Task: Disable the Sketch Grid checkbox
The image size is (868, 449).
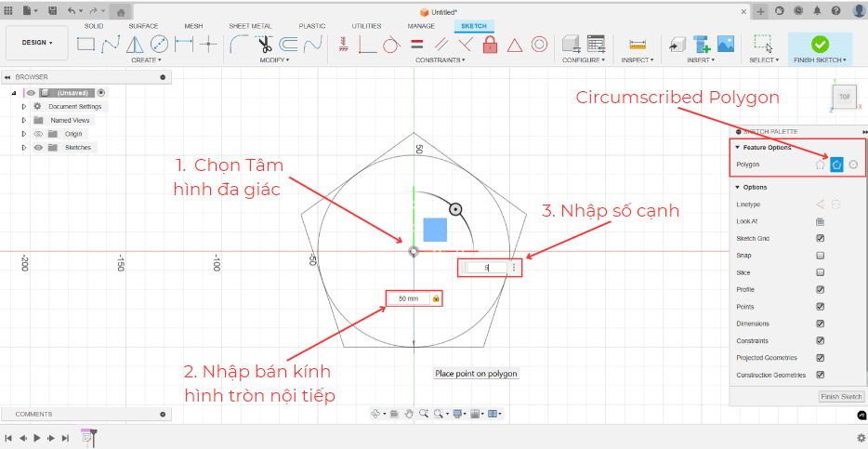Action: [x=820, y=238]
